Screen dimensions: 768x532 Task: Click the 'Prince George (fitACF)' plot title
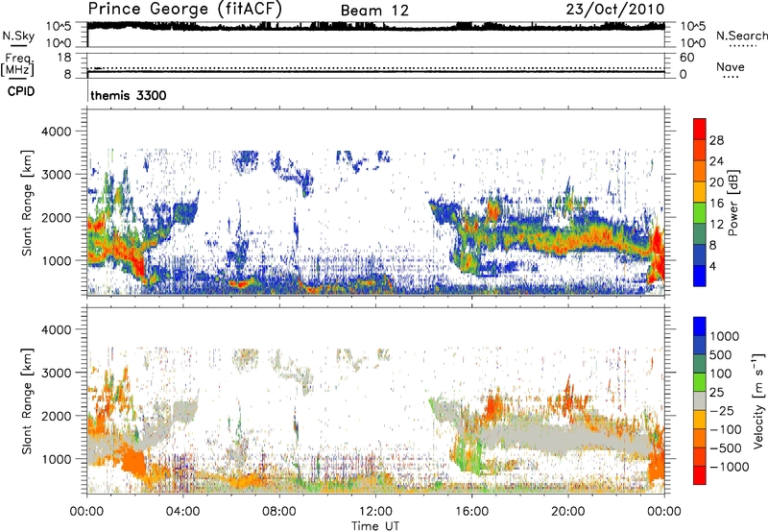184,9
